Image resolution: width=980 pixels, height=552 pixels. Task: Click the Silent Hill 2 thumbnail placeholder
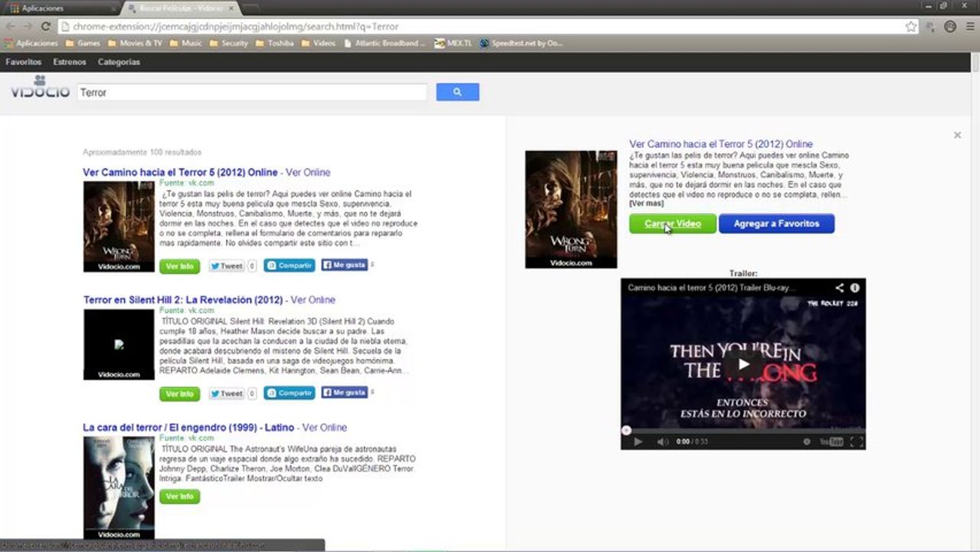click(119, 344)
